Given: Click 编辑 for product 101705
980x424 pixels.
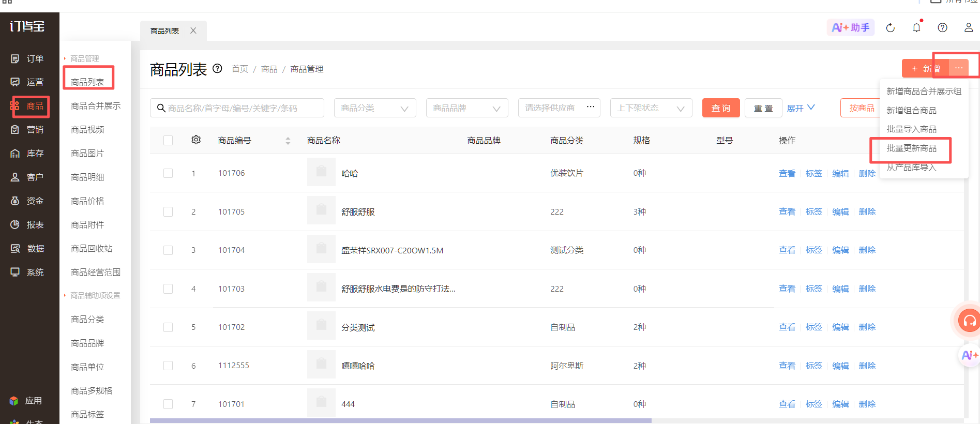Looking at the screenshot, I should coord(840,212).
